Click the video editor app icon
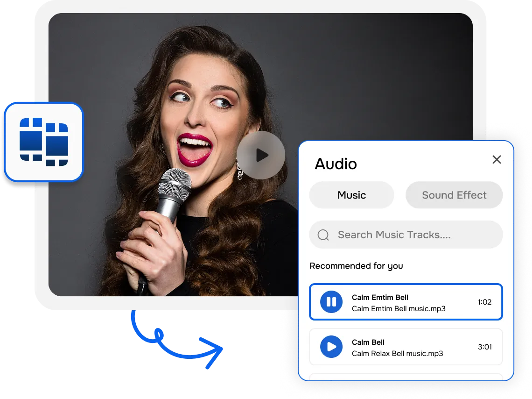Viewport: 532px width, 399px height. tap(43, 142)
